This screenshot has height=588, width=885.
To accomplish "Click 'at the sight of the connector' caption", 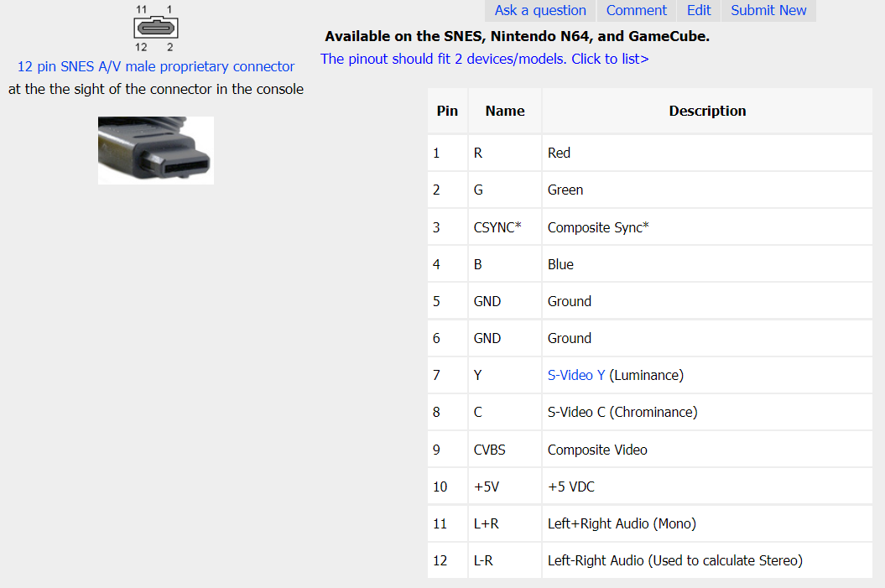I will [156, 89].
